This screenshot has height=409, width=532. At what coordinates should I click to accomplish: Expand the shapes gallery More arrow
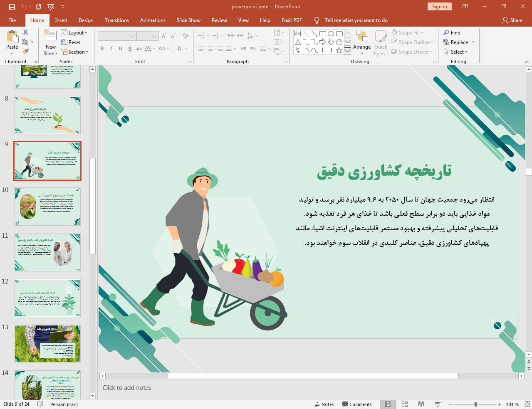pyautogui.click(x=347, y=50)
